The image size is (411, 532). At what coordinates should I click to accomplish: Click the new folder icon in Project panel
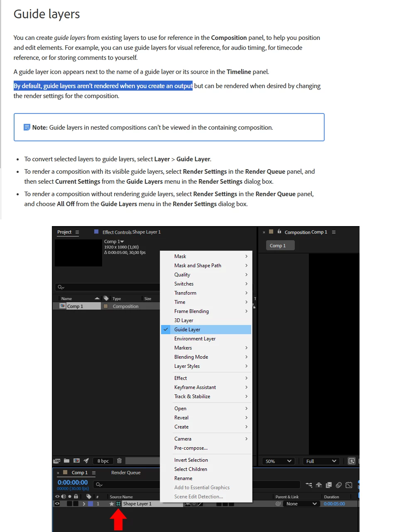point(66,461)
